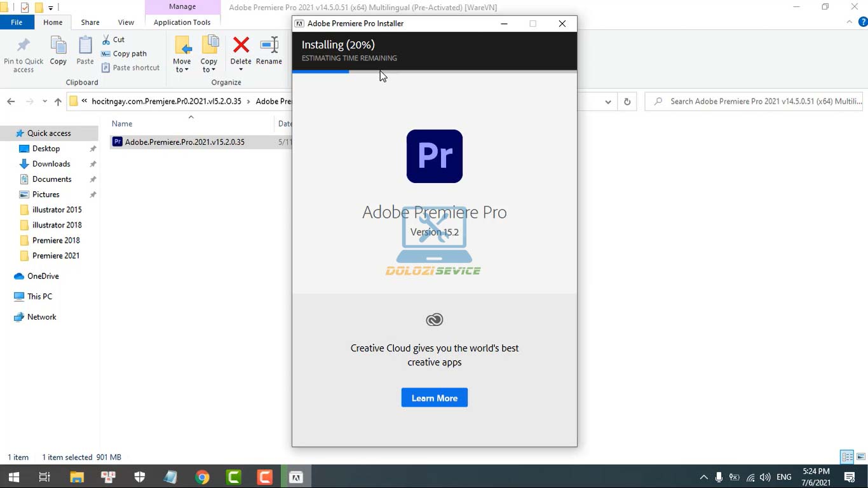Viewport: 868px width, 488px height.
Task: Switch to large thumbnails view icon
Action: pos(861,457)
